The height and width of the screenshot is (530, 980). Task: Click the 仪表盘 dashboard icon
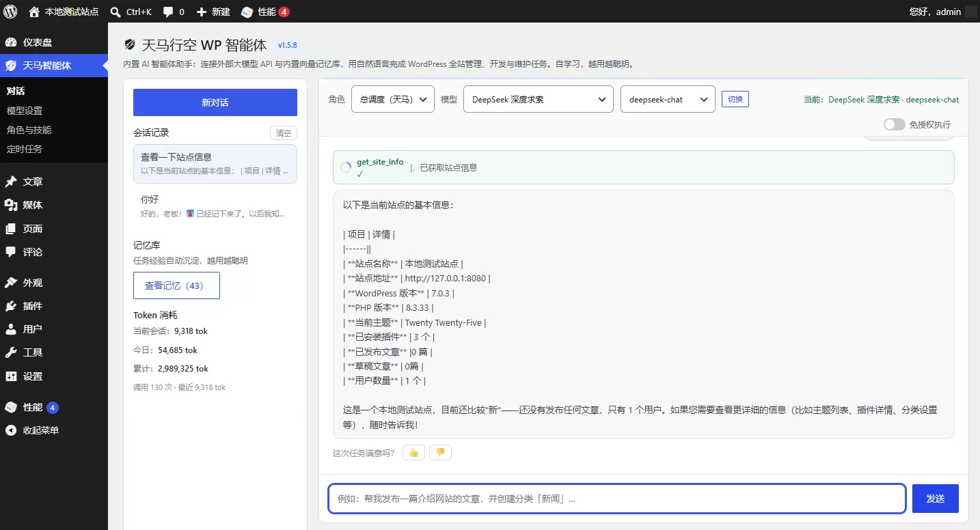11,42
